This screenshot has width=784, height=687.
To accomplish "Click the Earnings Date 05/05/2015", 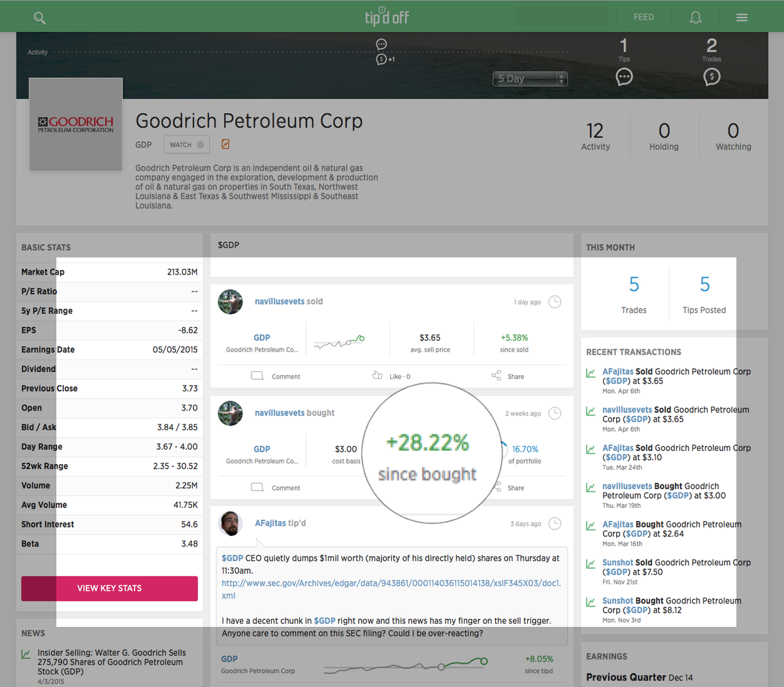I will [x=175, y=350].
